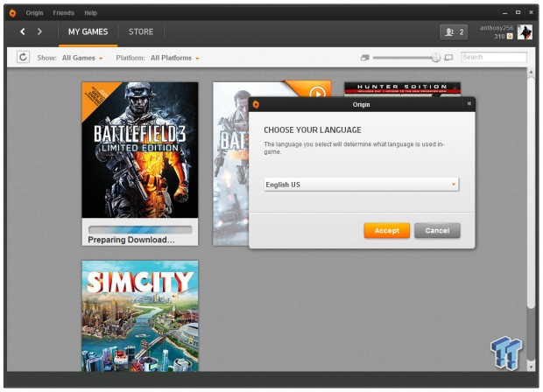Refresh the games library

tap(23, 57)
